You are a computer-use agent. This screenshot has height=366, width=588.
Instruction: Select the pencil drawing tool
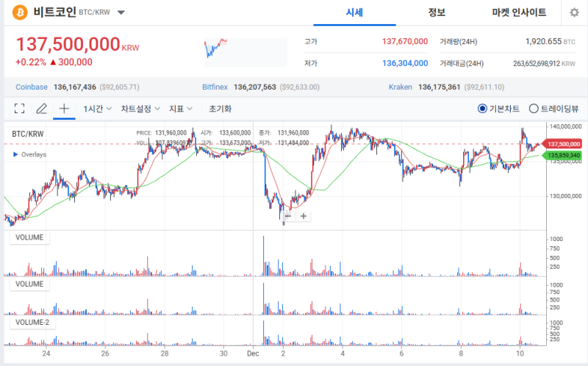coord(42,109)
